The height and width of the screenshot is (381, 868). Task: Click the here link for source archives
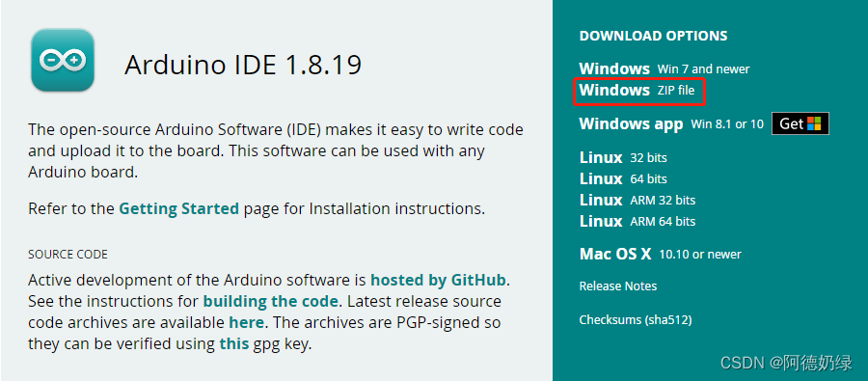[x=246, y=322]
